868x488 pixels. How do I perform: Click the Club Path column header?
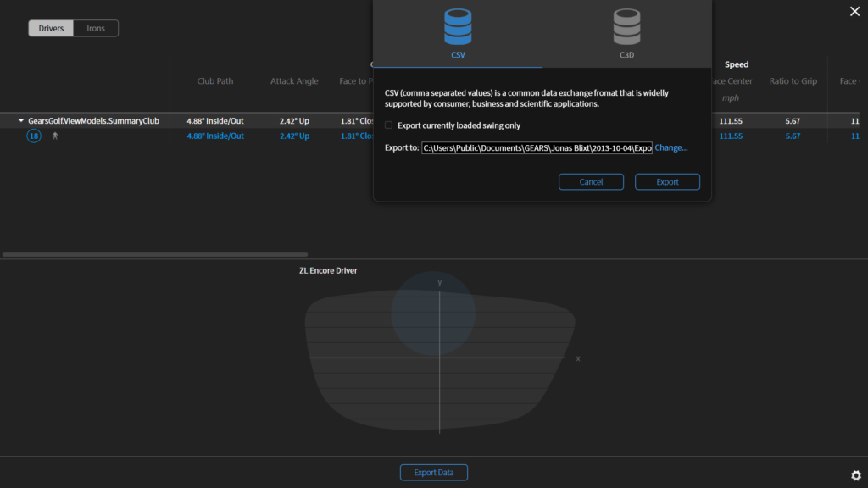[x=214, y=80]
